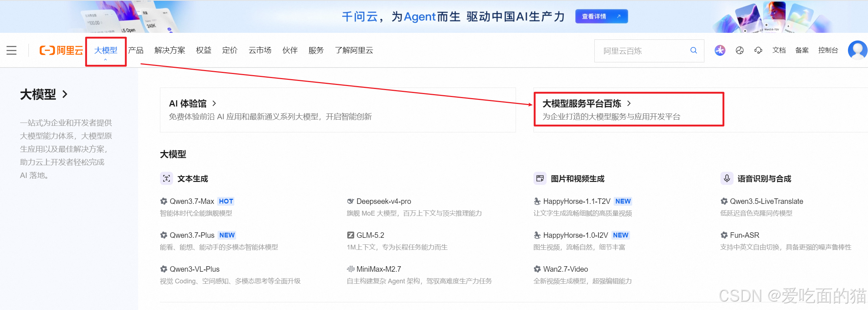Click the text "为企业打造的大模型服务与应用开发平台"
Screen dimensions: 868x310
(611, 117)
